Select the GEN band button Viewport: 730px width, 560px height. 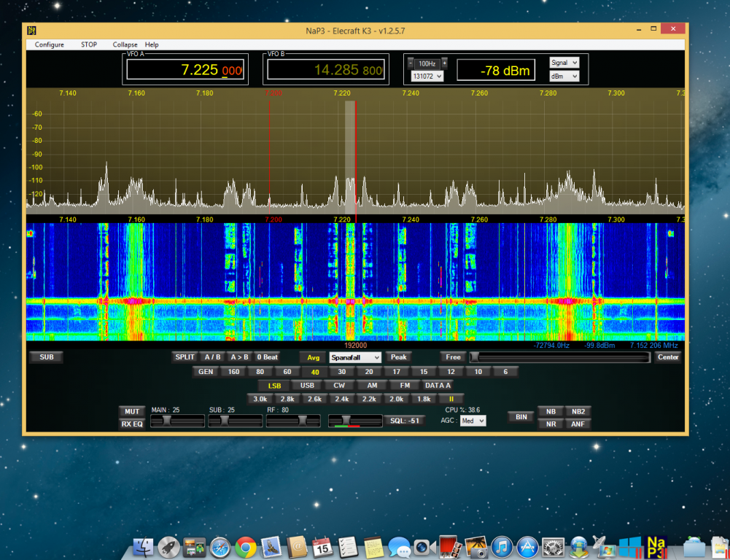pyautogui.click(x=205, y=371)
